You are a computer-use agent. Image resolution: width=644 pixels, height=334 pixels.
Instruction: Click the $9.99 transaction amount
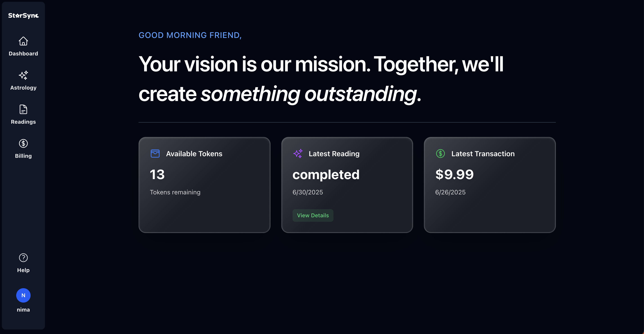point(454,174)
